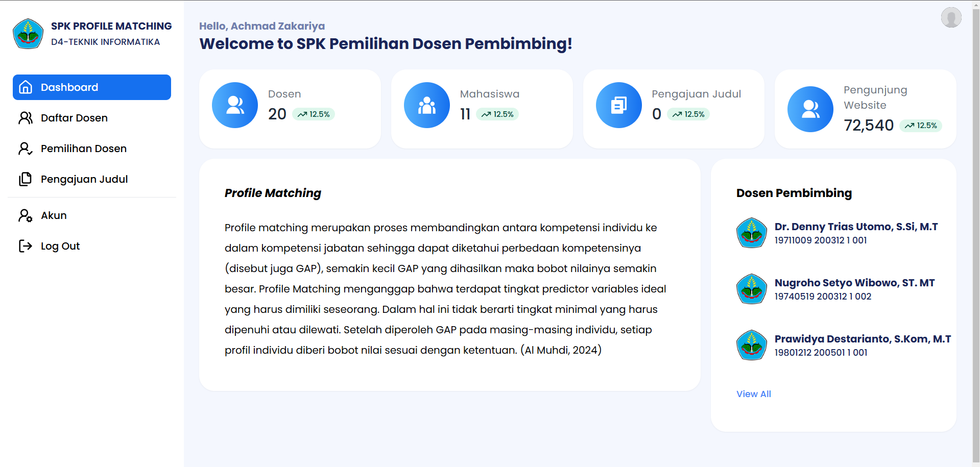Click Prawidya Destarianto, S.Kom, M.T name

[x=863, y=339]
